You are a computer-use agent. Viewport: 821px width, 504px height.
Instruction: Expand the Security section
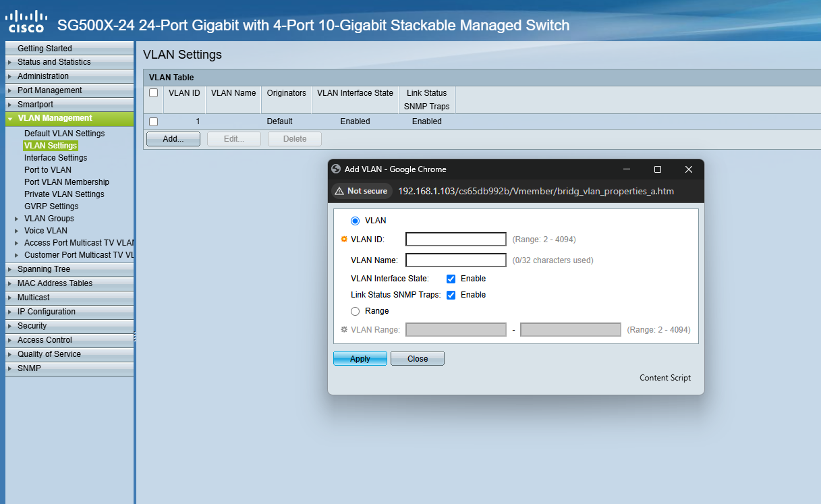click(x=33, y=325)
